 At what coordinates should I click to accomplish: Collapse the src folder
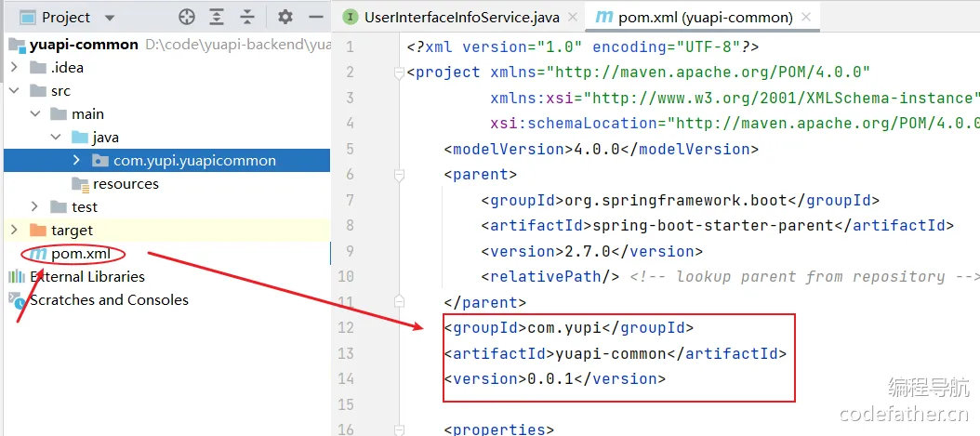(15, 90)
